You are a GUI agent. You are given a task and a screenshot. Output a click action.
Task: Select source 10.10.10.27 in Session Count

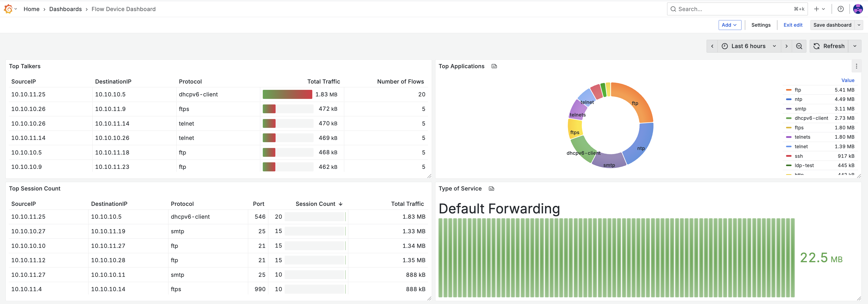click(28, 231)
